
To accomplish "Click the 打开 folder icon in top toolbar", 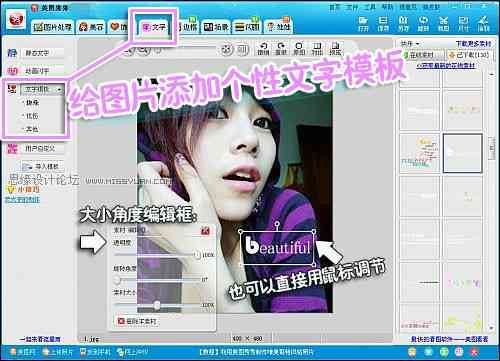I will [363, 24].
